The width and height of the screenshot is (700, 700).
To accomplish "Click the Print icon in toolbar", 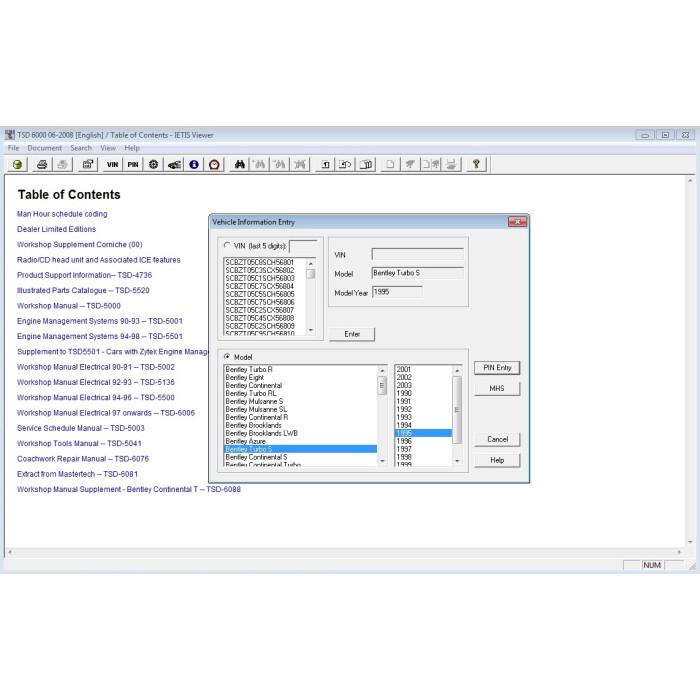I will coord(42,165).
